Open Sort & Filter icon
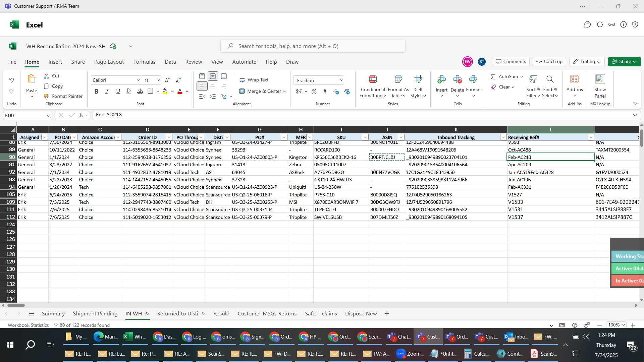Image resolution: width=644 pixels, height=362 pixels. [x=533, y=79]
